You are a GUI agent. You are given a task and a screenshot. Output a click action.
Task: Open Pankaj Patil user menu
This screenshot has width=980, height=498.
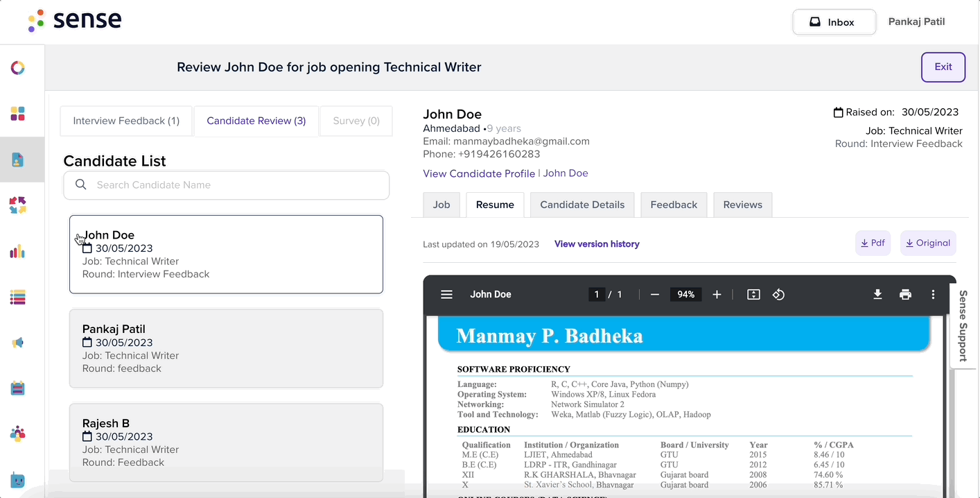pos(917,22)
